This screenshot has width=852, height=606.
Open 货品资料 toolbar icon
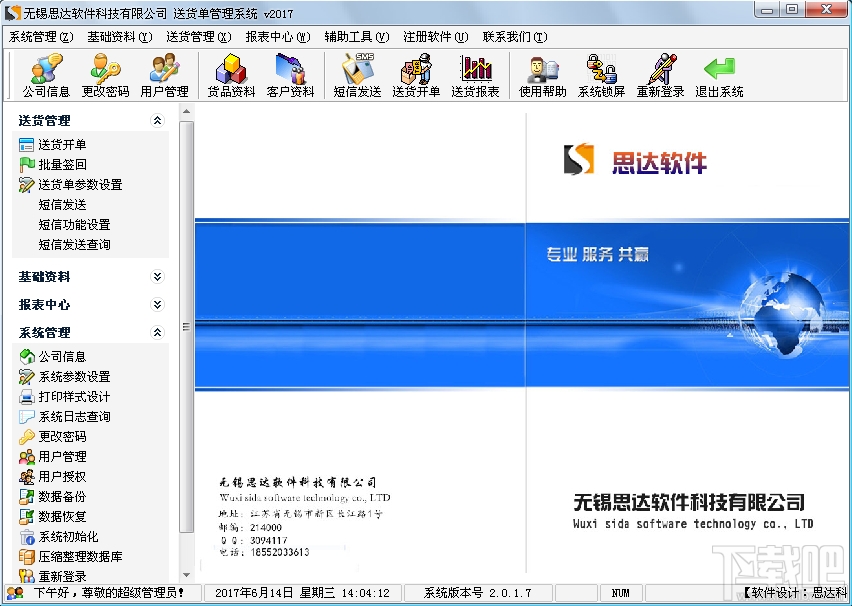(231, 76)
